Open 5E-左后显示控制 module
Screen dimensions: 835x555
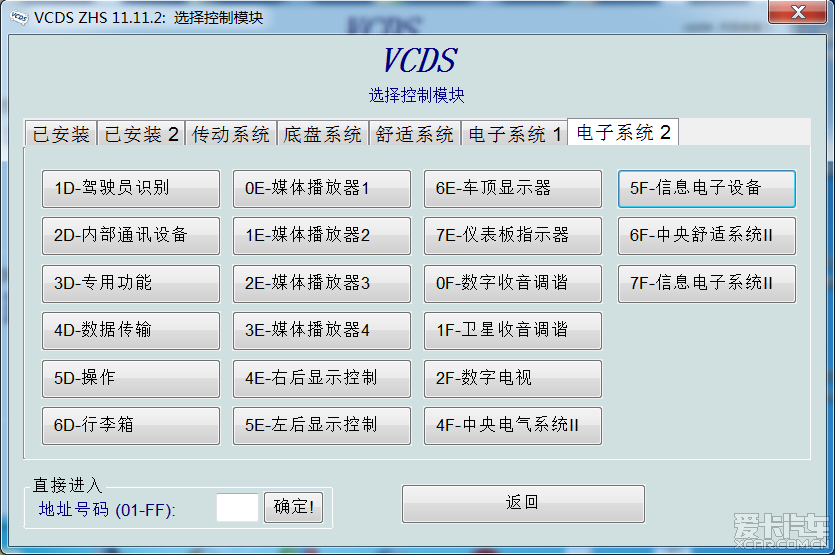point(322,425)
